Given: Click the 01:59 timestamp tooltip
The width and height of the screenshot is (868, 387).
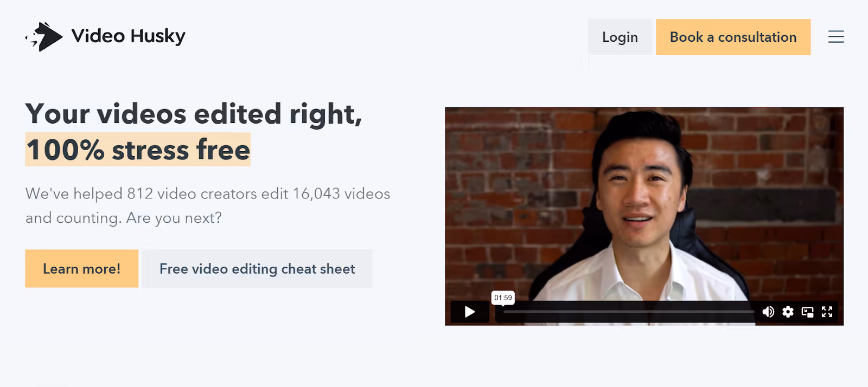Looking at the screenshot, I should pos(503,298).
